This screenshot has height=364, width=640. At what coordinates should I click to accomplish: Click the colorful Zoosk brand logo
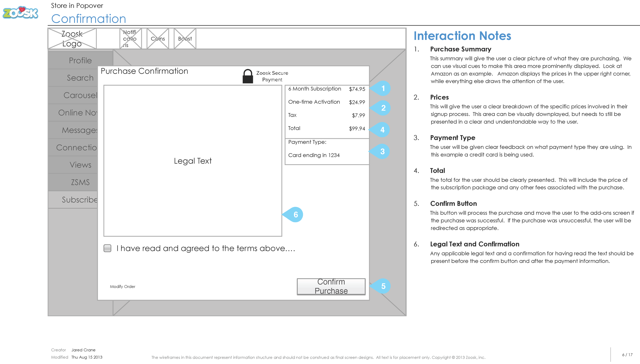pos(20,13)
